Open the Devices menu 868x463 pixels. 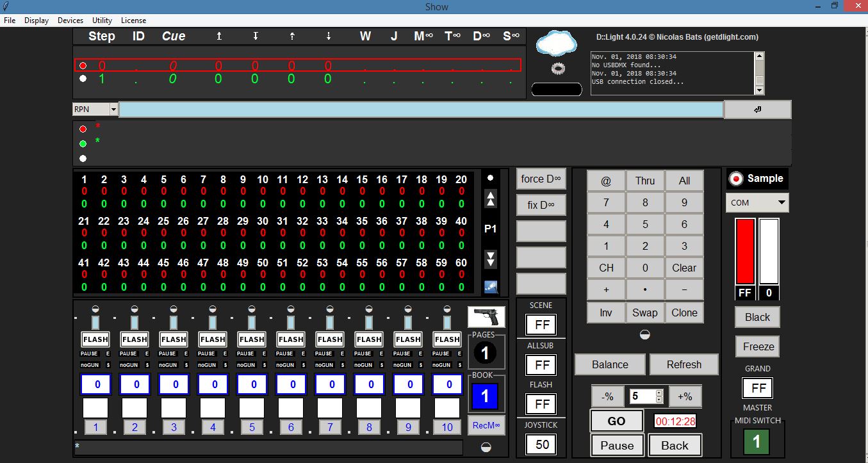click(70, 20)
